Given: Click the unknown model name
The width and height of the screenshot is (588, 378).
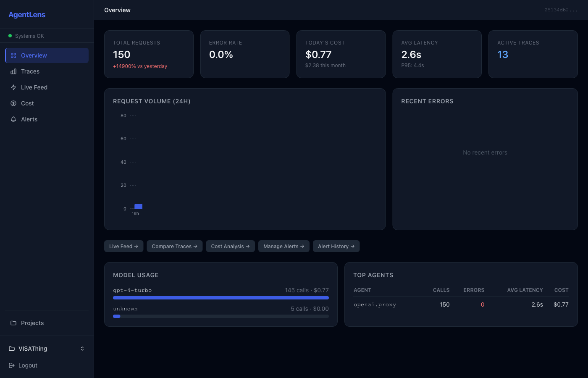Looking at the screenshot, I should pos(125,309).
